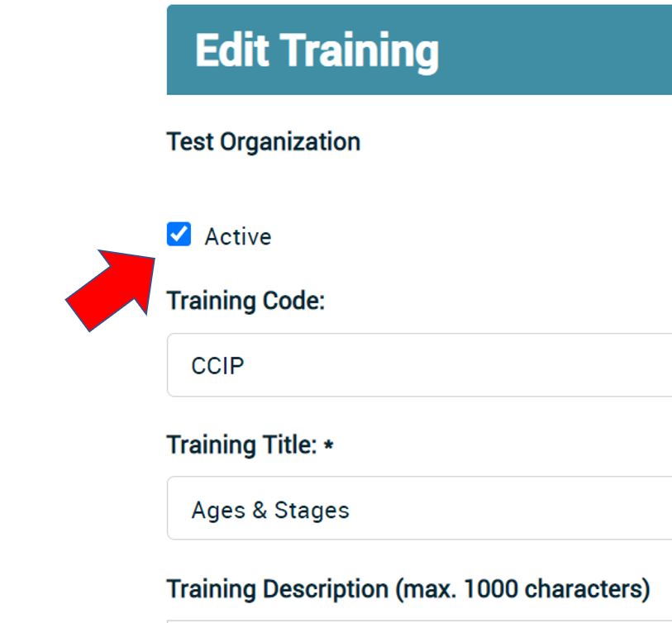
Task: Click the "Active" checkbox label text
Action: 238,237
